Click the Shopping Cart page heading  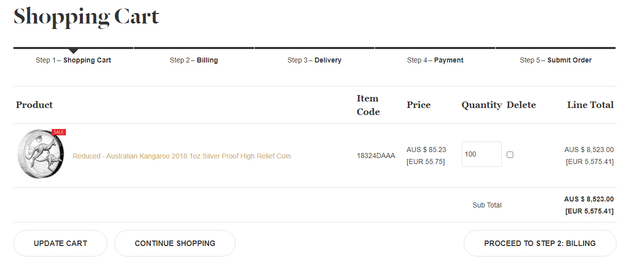point(86,17)
